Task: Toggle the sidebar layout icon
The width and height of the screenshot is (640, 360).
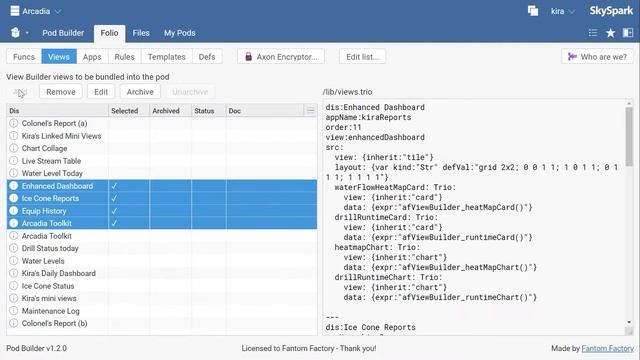Action: coord(628,33)
